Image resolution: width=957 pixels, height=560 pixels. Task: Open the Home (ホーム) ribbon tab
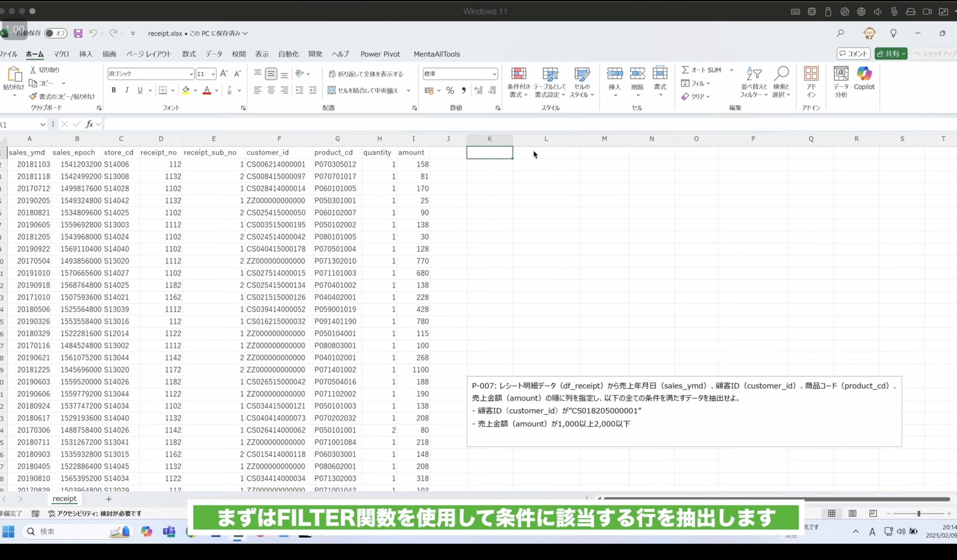[35, 54]
